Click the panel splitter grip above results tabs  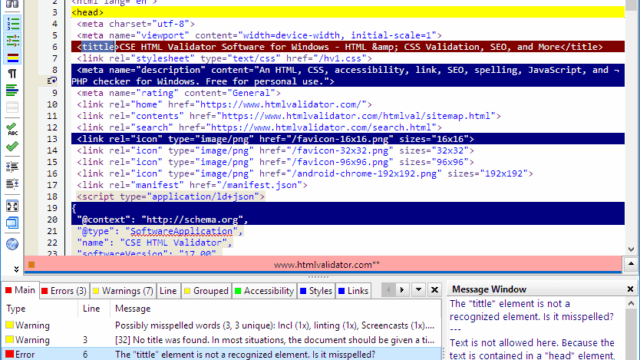318,277
